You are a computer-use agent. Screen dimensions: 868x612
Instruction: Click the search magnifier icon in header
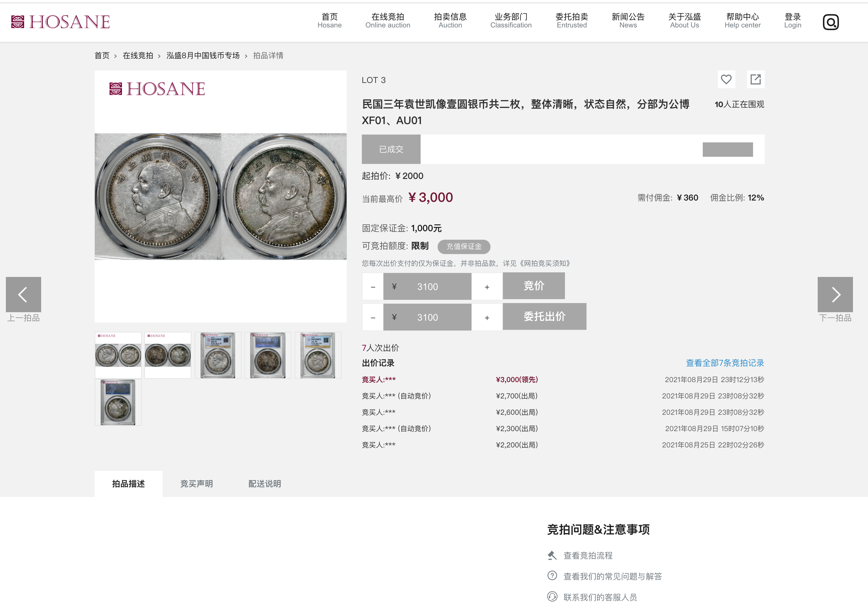pos(830,22)
